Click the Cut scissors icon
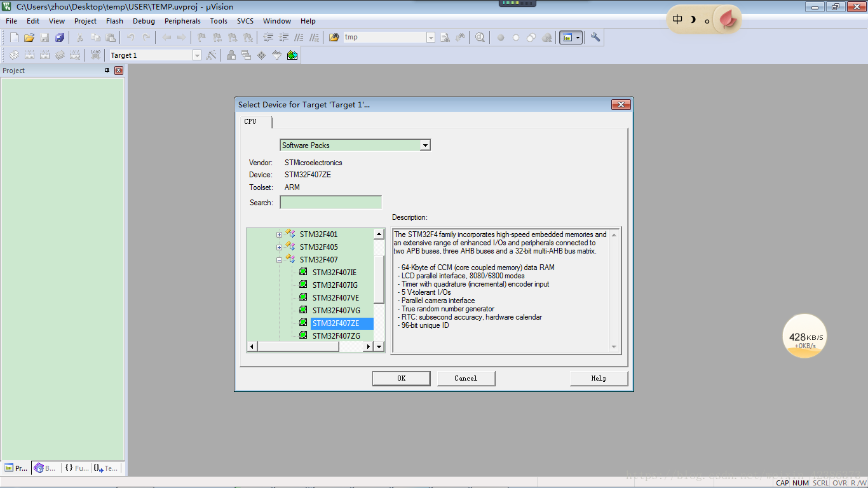This screenshot has width=868, height=488. tap(80, 37)
